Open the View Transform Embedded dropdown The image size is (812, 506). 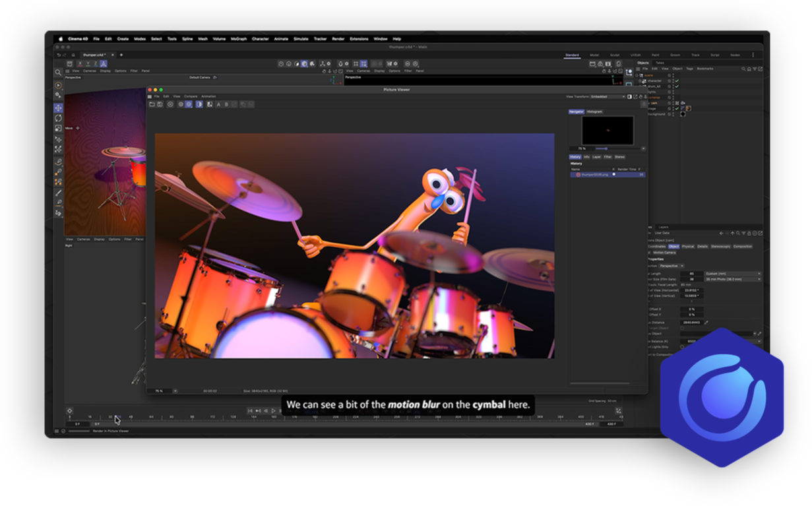tap(607, 97)
